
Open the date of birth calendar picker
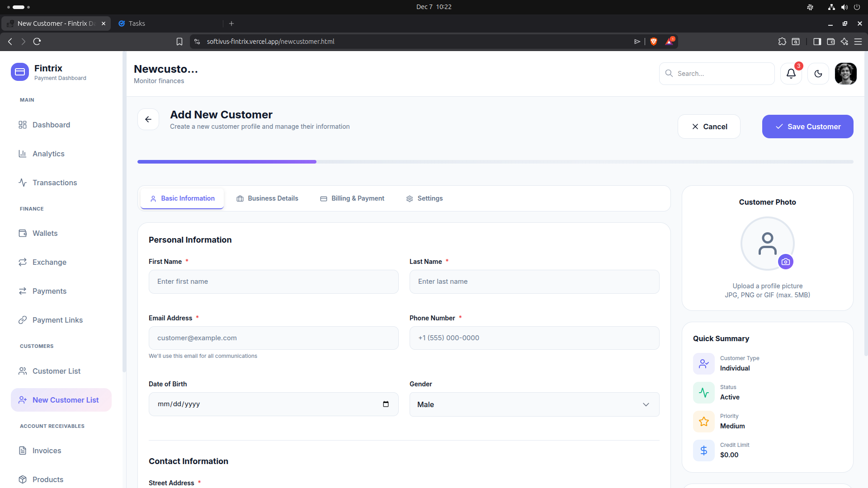pos(386,404)
